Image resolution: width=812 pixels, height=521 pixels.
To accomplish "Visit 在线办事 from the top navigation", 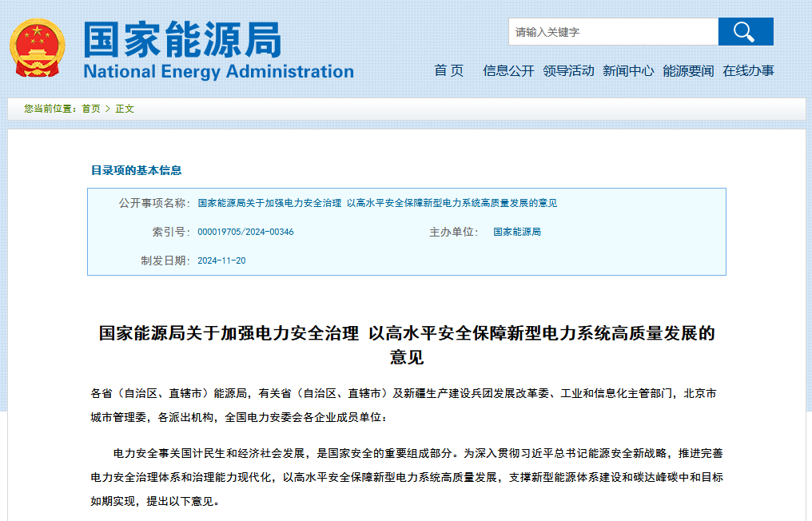I will (748, 70).
